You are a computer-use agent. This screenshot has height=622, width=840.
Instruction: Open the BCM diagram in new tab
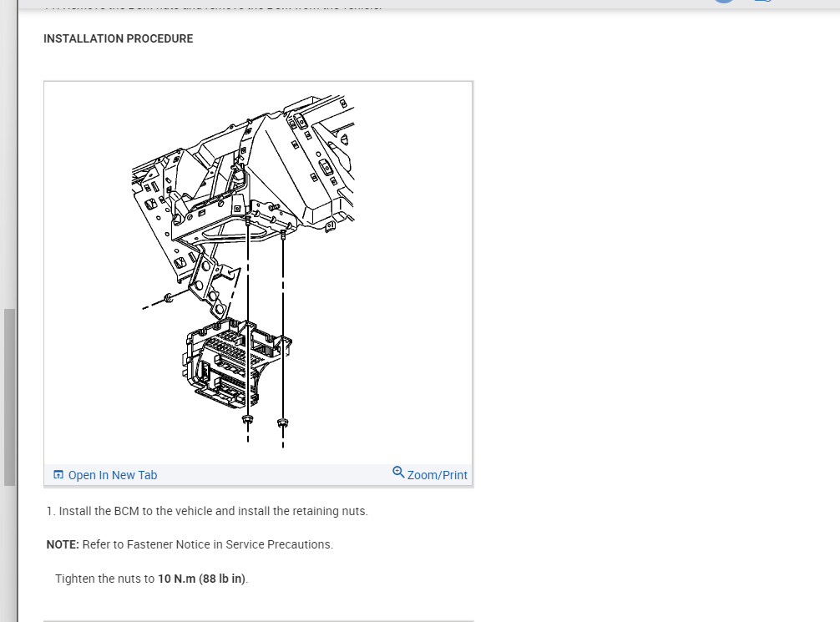[105, 475]
